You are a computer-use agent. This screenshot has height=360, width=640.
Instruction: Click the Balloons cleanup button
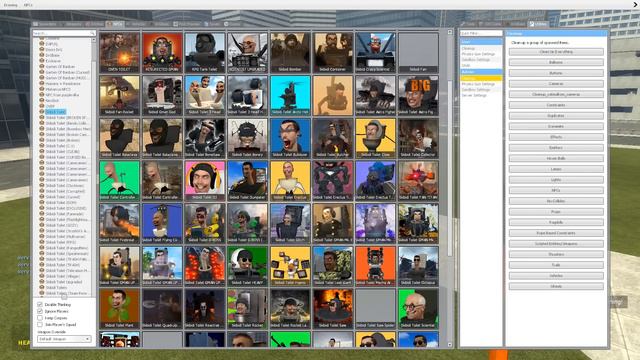556,62
